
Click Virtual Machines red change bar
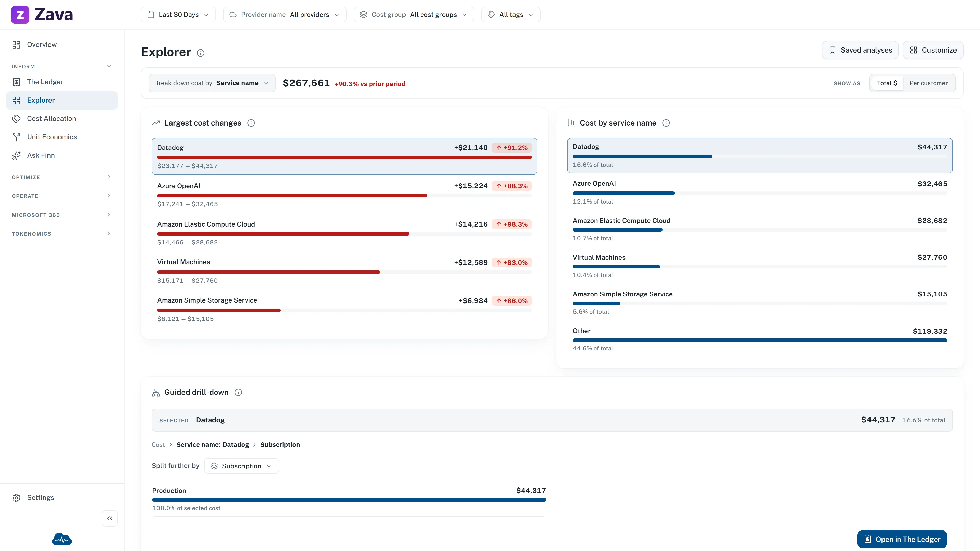point(268,272)
